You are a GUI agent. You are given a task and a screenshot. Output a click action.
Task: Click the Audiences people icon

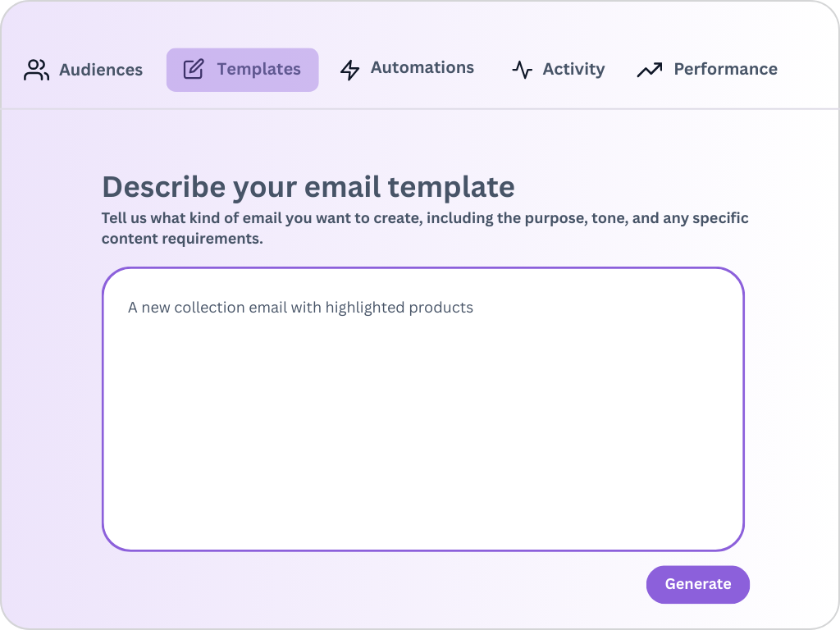pos(35,69)
